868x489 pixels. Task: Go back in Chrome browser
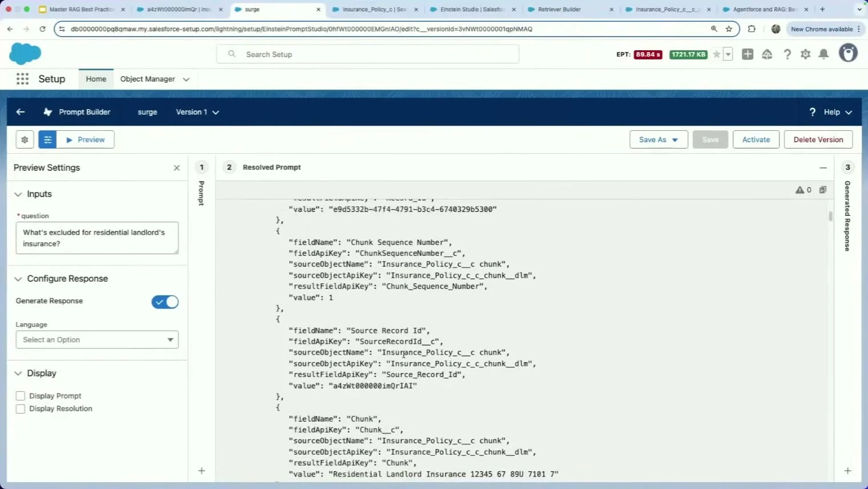point(10,29)
